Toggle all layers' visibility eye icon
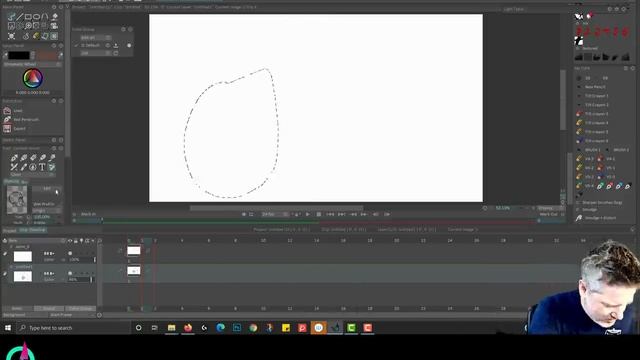Viewport: 640px width, 360px height. [x=70, y=241]
